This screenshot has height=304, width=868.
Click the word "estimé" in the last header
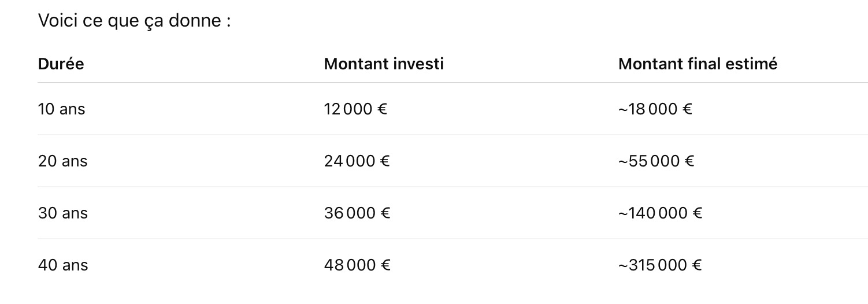(756, 64)
